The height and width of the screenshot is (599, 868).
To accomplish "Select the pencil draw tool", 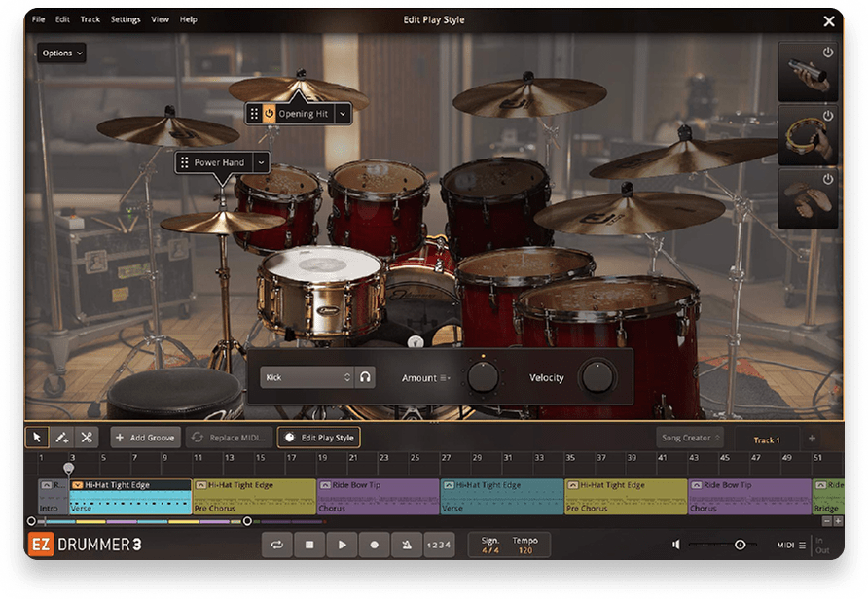I will 61,438.
